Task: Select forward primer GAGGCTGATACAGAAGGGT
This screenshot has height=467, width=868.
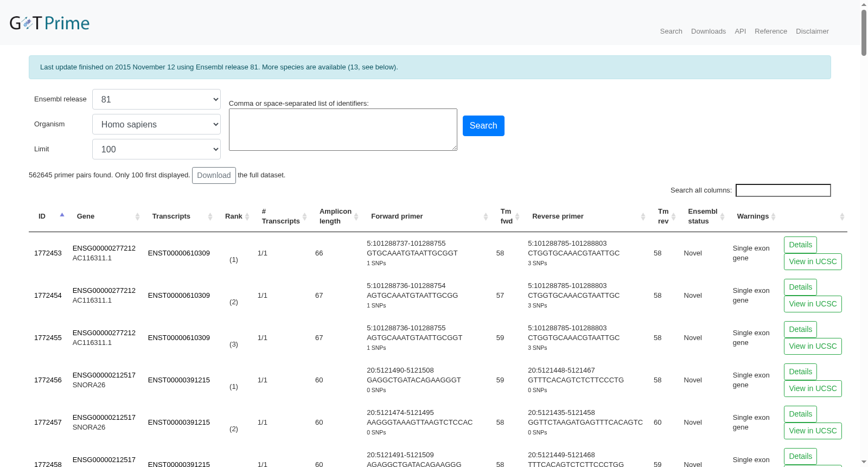Action: (x=414, y=380)
